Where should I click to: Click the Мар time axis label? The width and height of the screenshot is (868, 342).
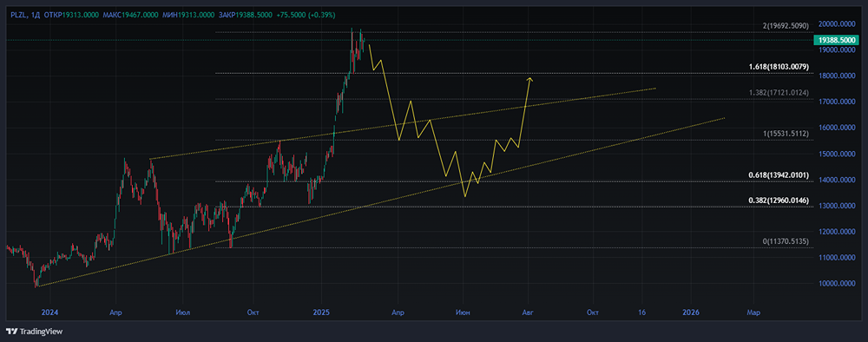click(x=753, y=312)
